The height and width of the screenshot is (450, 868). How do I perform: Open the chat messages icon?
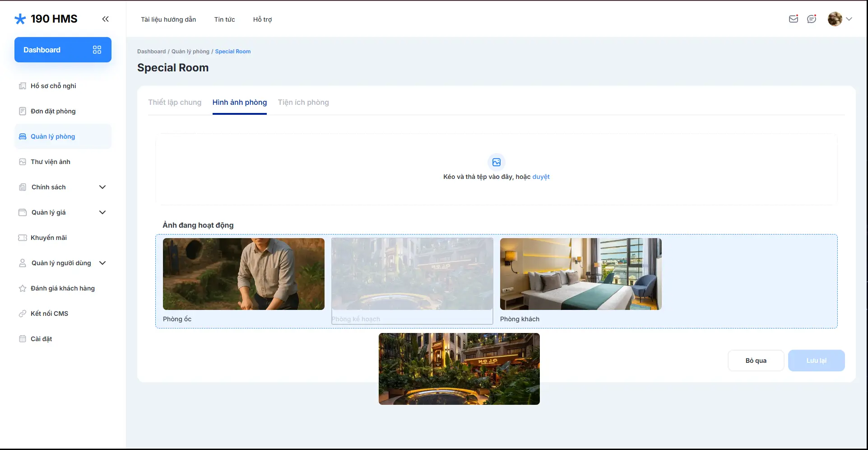click(812, 19)
